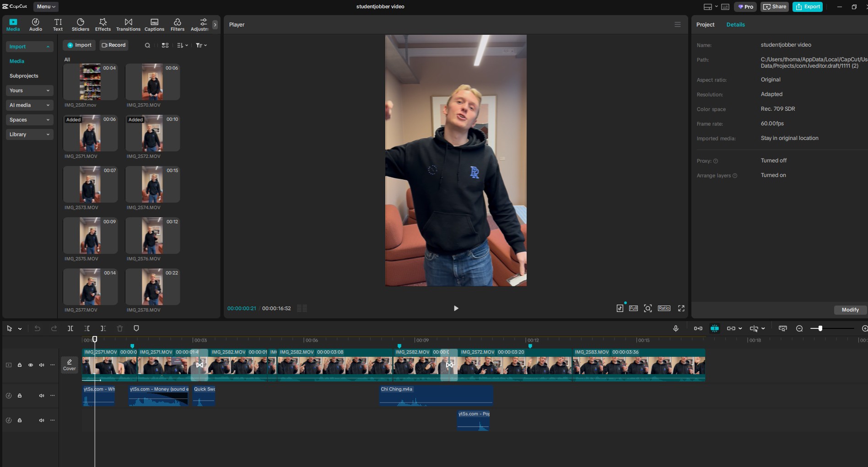Click the search icon in media panel
The image size is (868, 467).
click(147, 45)
